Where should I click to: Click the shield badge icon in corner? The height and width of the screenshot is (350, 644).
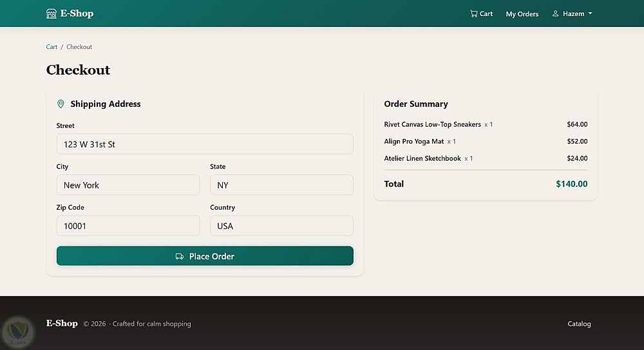(17, 332)
